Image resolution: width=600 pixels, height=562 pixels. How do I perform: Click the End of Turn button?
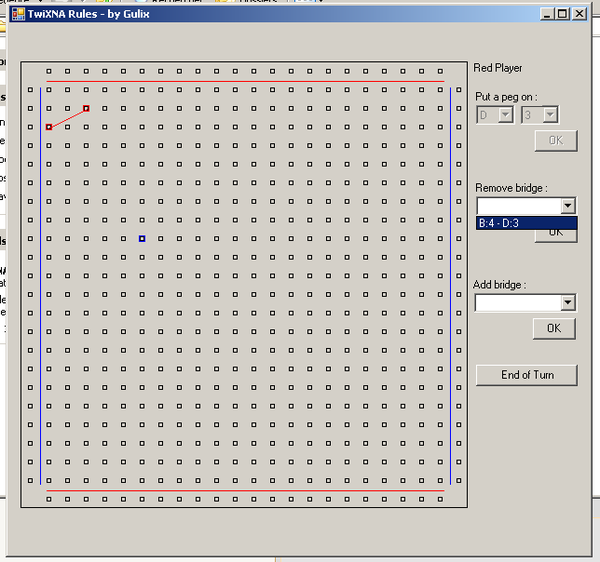tap(527, 375)
